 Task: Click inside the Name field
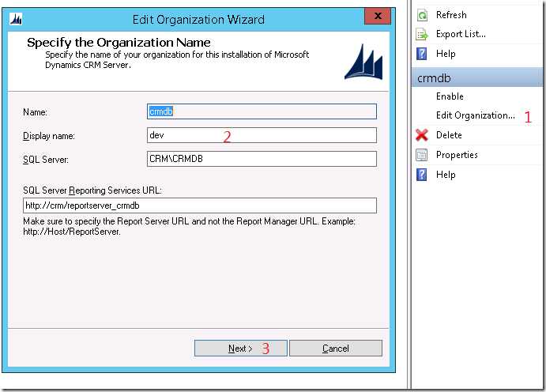click(262, 111)
